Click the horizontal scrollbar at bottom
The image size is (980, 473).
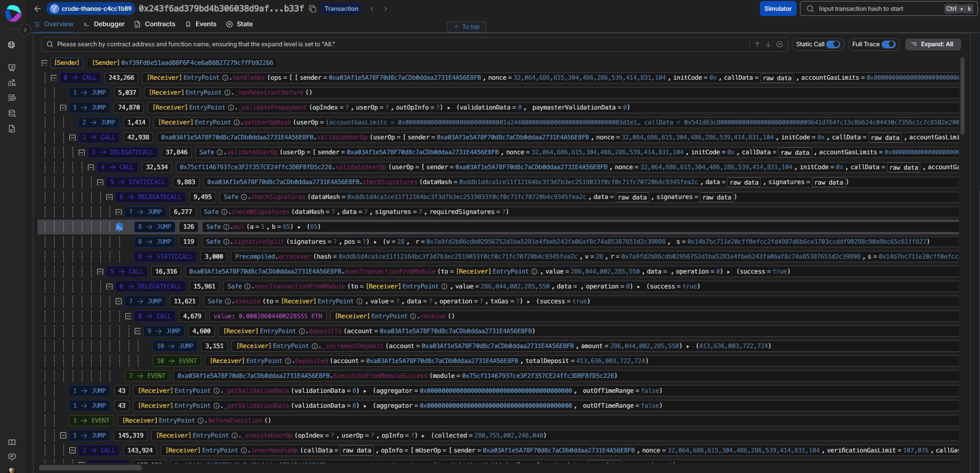click(x=90, y=467)
